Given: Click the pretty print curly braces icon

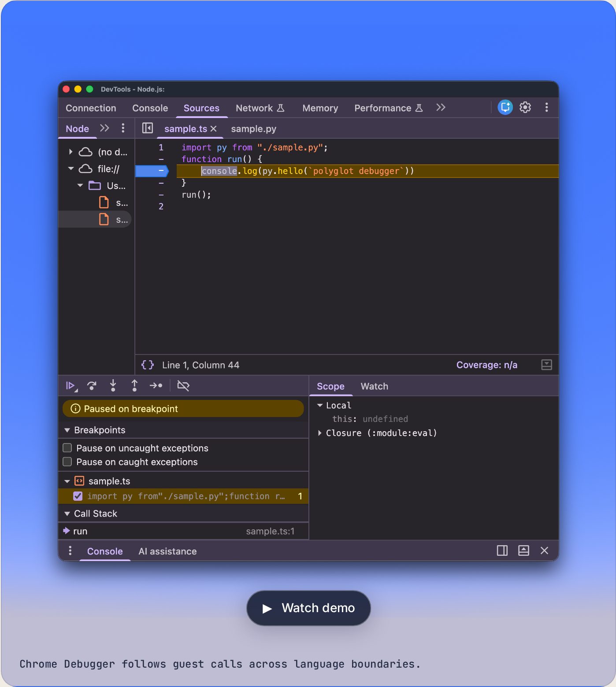Looking at the screenshot, I should coord(148,365).
